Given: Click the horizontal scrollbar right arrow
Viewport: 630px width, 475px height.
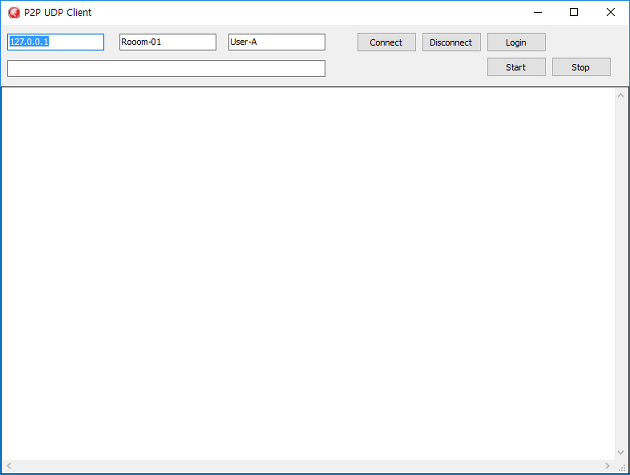Looking at the screenshot, I should pyautogui.click(x=607, y=466).
